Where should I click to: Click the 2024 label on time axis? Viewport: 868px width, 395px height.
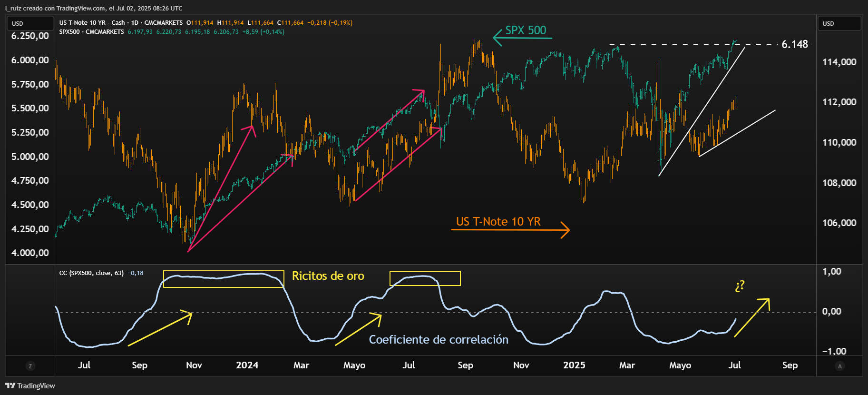coord(247,365)
